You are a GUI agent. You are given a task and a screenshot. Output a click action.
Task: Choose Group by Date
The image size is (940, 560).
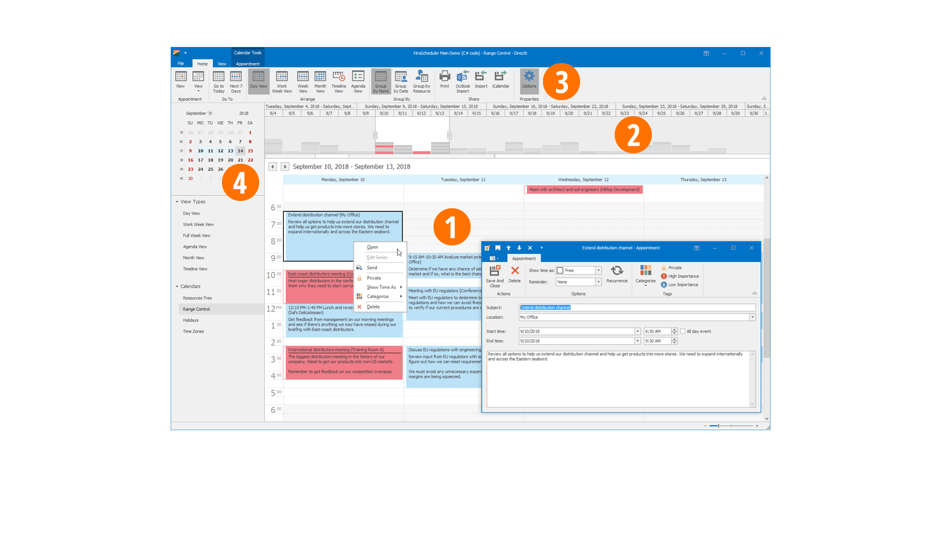401,82
